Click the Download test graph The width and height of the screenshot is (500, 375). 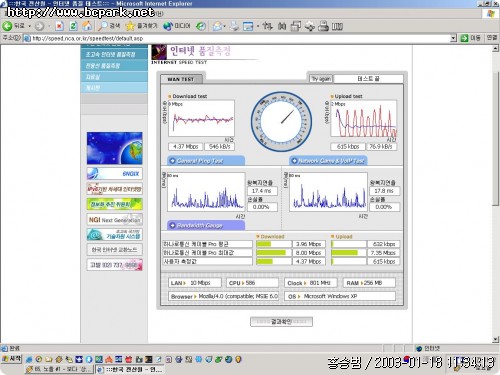click(x=201, y=118)
